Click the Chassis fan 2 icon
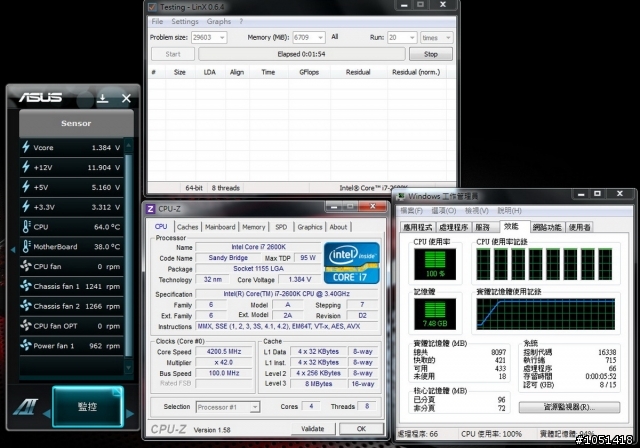 (26, 306)
